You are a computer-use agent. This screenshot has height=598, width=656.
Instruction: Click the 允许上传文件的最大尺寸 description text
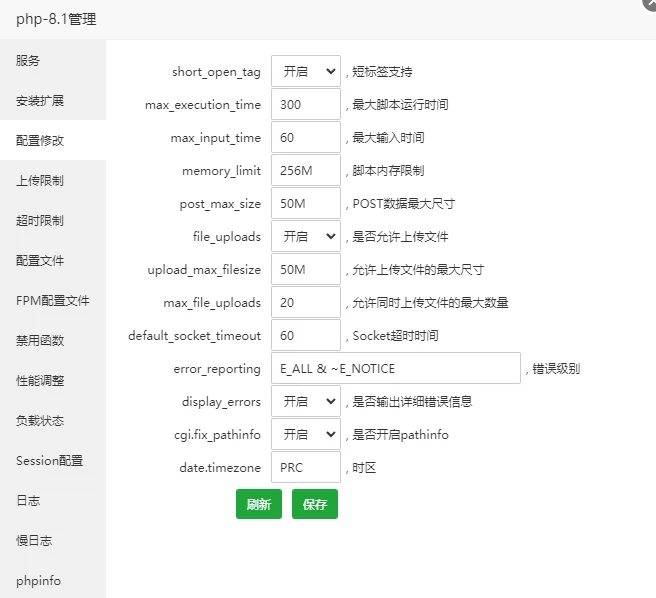point(418,269)
